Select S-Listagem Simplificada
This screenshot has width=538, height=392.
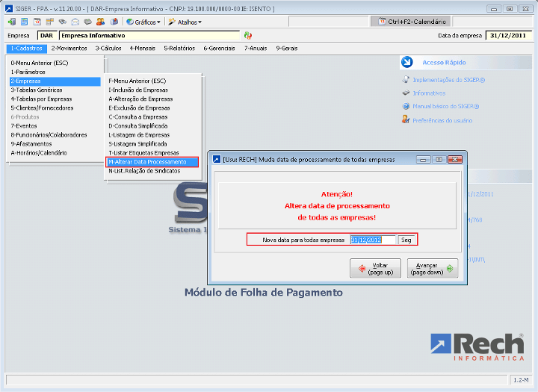[152, 143]
